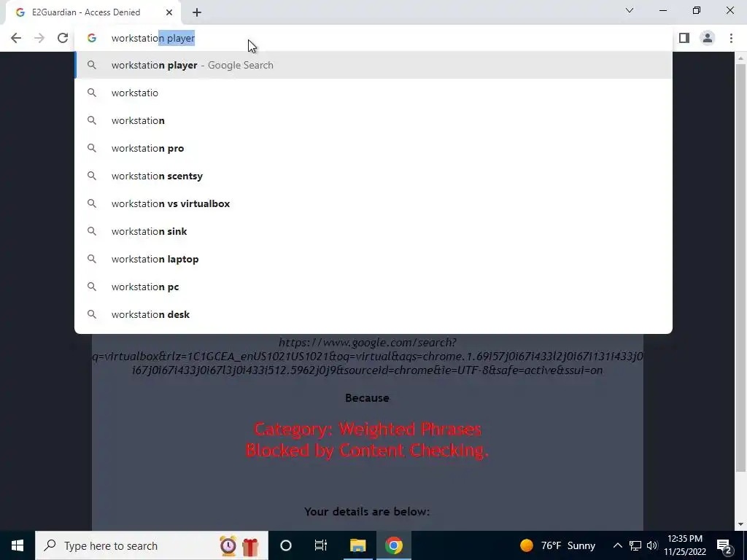Close the E2Guardian Access Denied tab
The height and width of the screenshot is (560, 747).
169,12
